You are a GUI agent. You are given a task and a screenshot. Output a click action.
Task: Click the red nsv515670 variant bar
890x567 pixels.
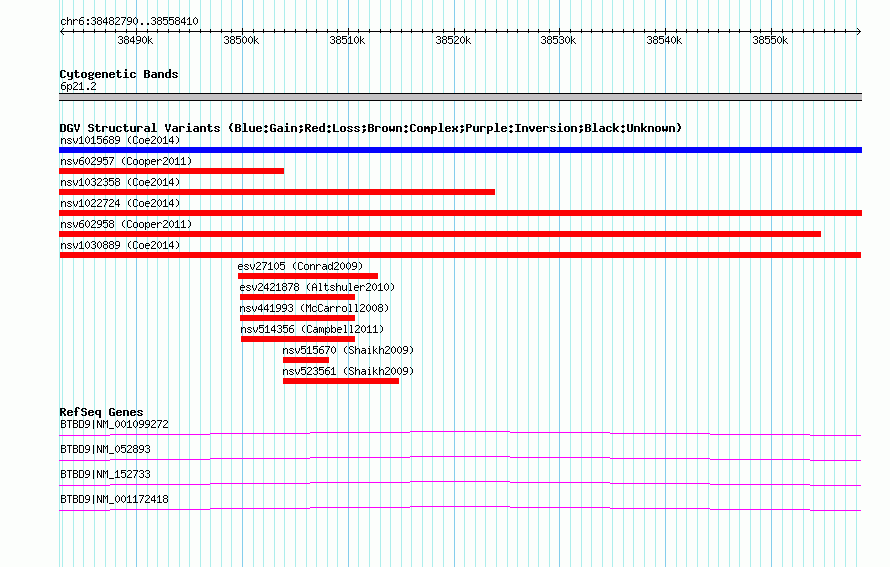306,360
